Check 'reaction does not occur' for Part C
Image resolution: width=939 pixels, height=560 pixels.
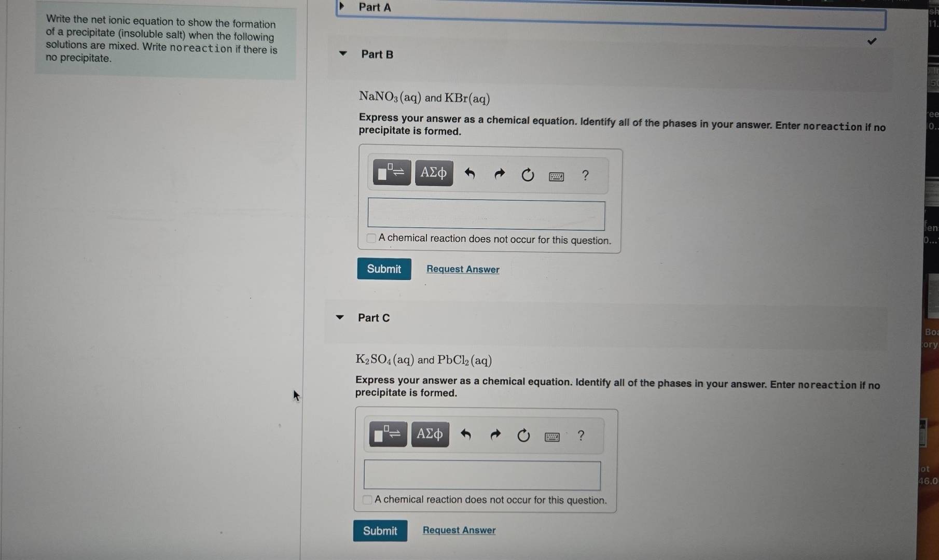click(367, 500)
